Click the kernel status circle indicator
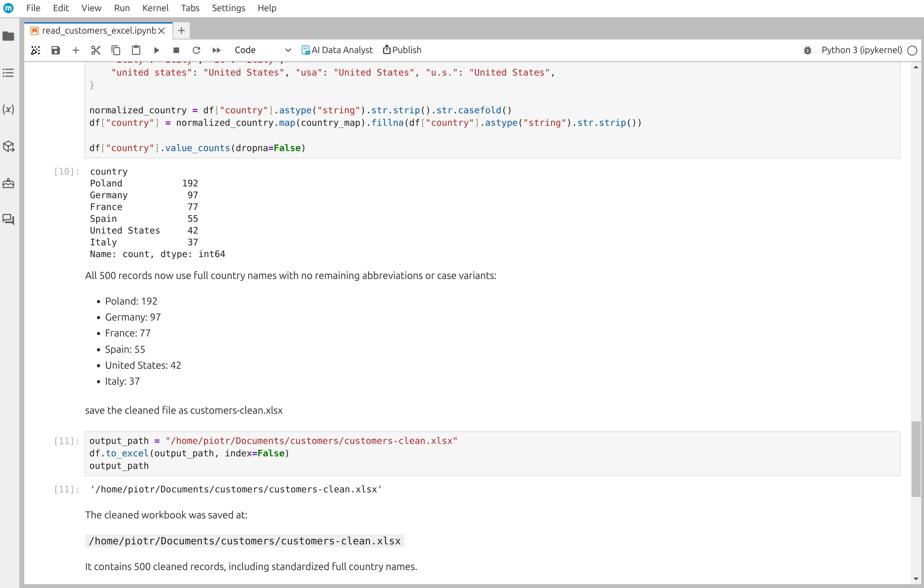This screenshot has width=924, height=588. (x=912, y=50)
